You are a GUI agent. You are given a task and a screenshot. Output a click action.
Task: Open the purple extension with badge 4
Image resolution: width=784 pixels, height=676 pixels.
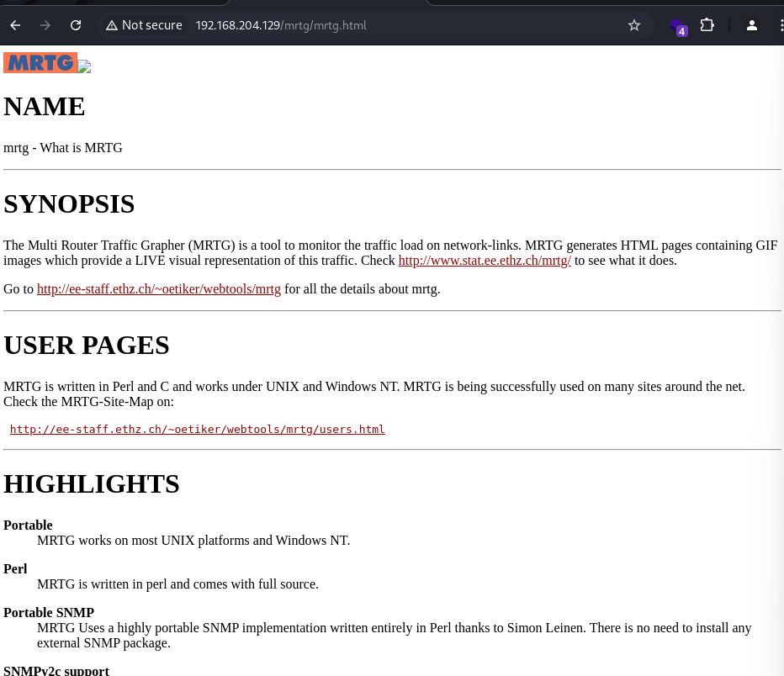click(x=678, y=26)
